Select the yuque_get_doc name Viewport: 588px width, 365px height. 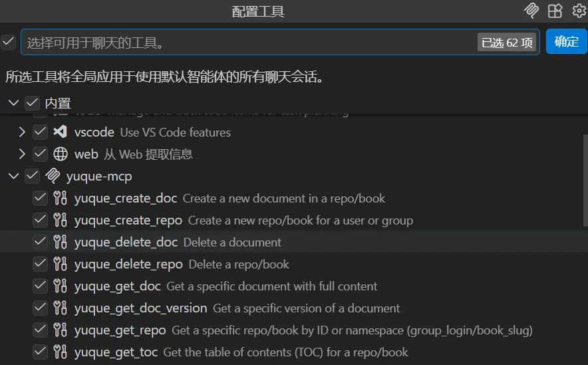(x=117, y=286)
